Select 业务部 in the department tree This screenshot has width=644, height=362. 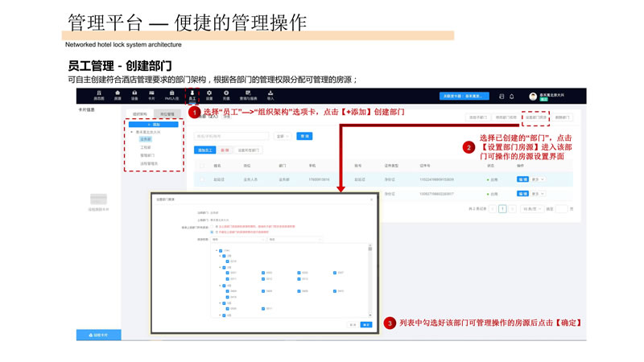coord(146,139)
